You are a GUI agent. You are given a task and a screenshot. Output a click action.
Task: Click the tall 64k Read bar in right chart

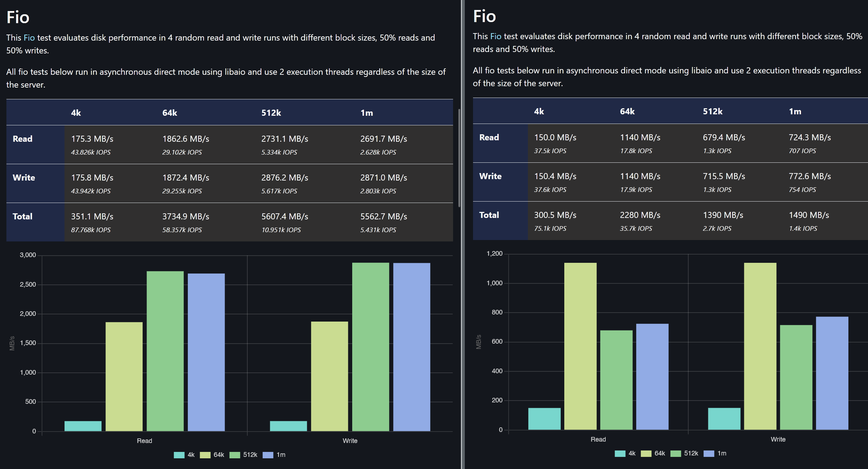click(x=580, y=346)
